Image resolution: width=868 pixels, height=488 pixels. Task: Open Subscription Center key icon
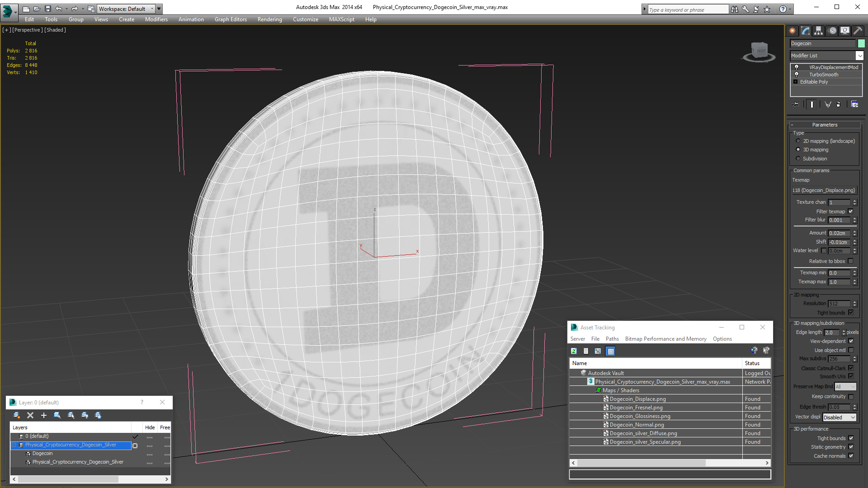[x=745, y=9]
